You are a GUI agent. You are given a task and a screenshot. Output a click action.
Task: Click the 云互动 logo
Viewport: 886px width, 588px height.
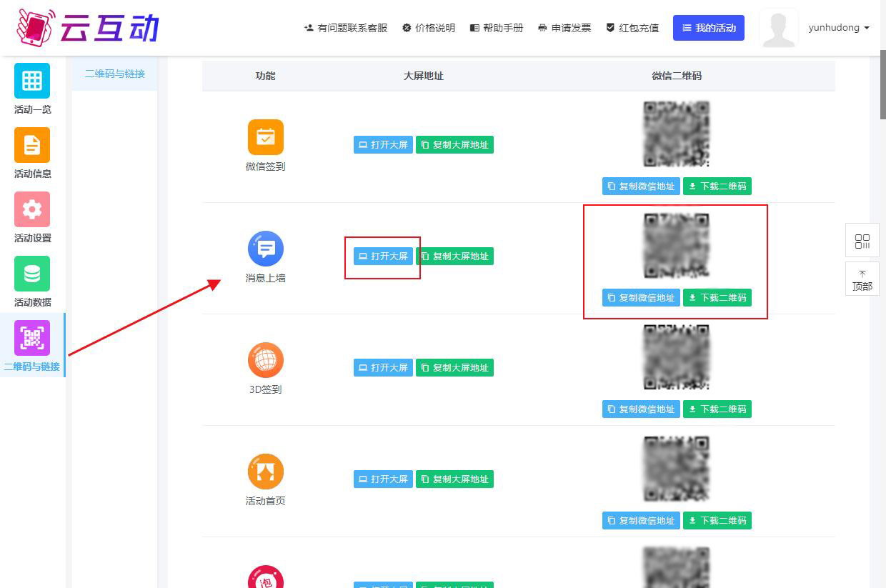pyautogui.click(x=87, y=28)
